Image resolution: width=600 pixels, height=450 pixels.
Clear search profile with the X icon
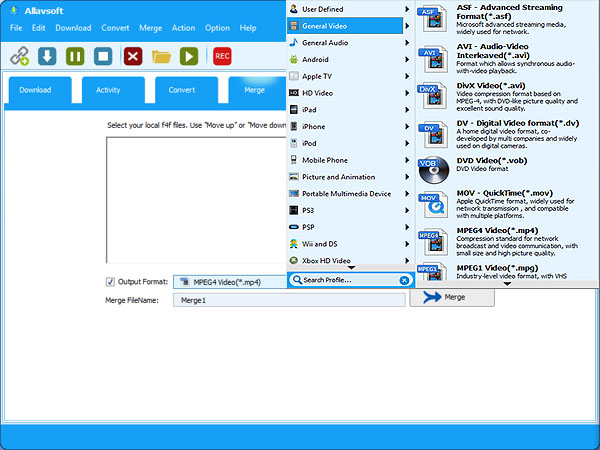click(404, 280)
